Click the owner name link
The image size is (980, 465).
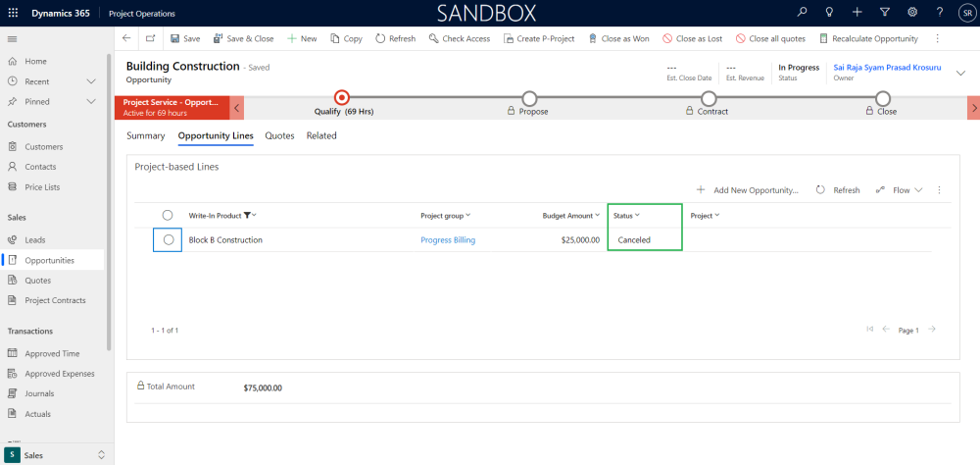tap(887, 67)
